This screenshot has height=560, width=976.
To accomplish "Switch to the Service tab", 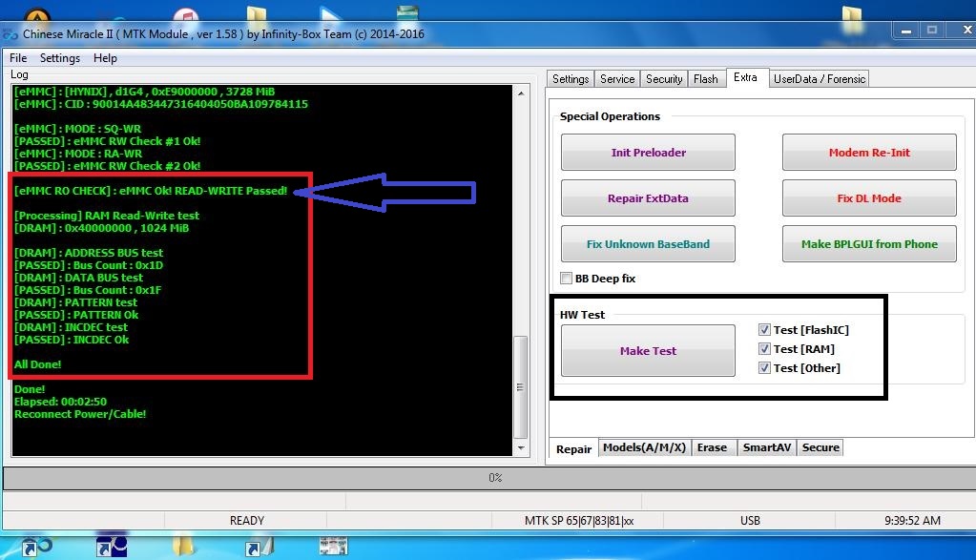I will (x=617, y=79).
